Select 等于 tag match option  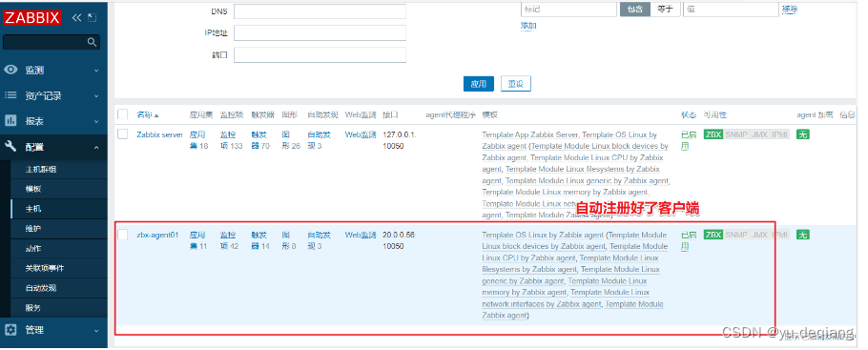665,9
